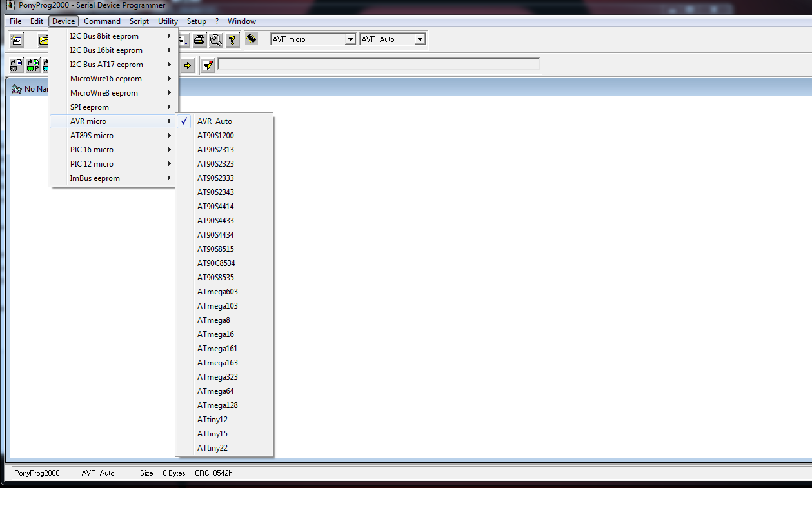Choose ATtiny12 device
The width and height of the screenshot is (812, 530).
(224, 420)
